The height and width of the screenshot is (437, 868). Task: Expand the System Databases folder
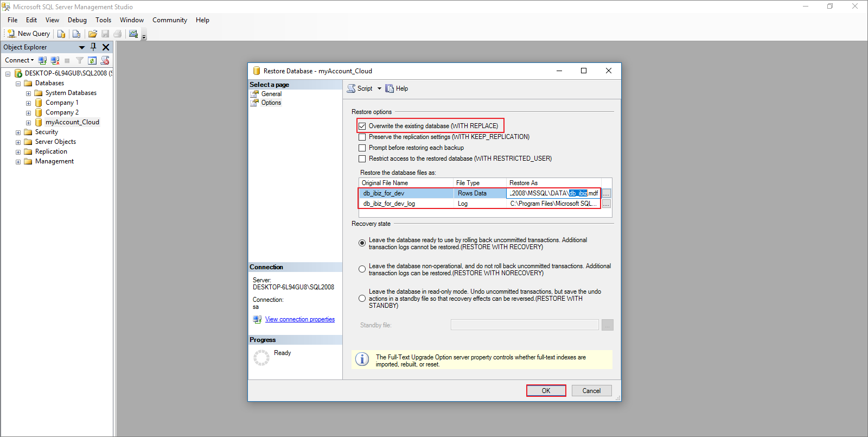[28, 93]
